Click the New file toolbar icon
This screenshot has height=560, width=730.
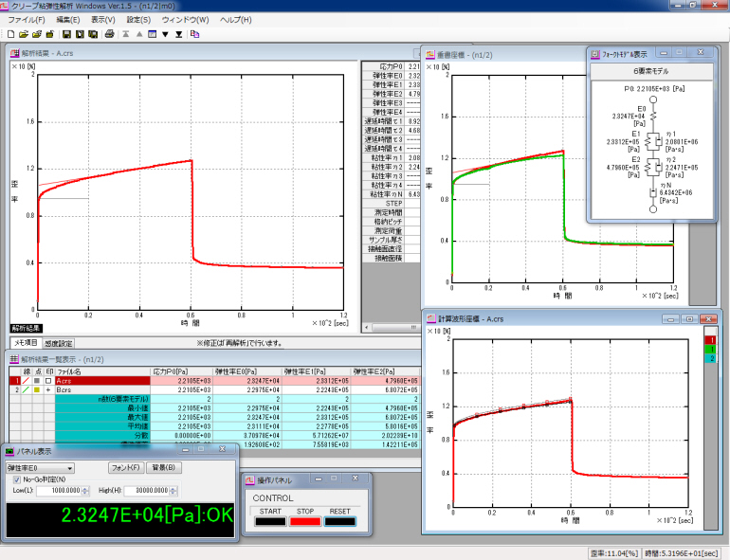tap(9, 34)
